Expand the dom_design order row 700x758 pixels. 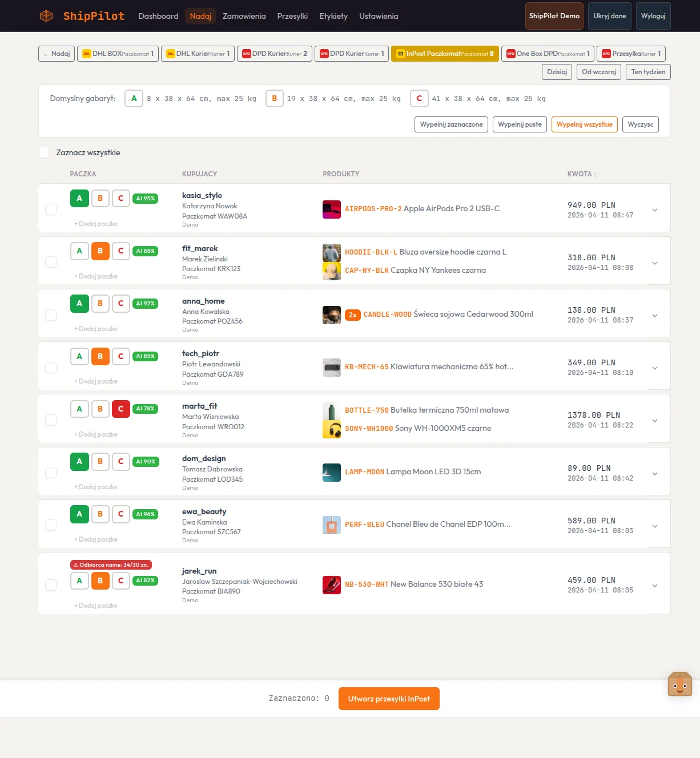[x=655, y=474]
